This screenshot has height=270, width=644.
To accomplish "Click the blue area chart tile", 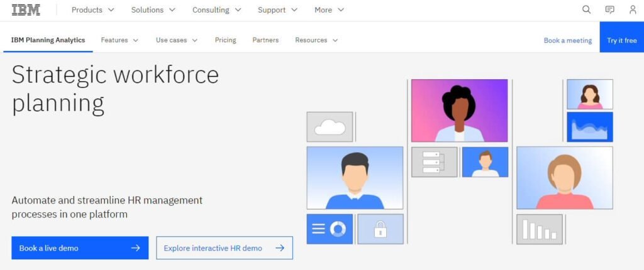I will [x=590, y=127].
